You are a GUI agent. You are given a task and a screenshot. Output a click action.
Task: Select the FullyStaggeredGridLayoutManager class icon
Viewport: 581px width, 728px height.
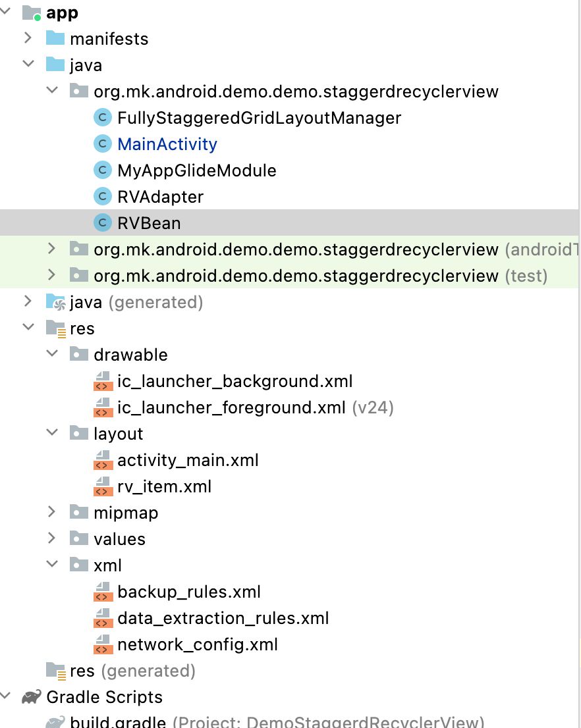101,118
